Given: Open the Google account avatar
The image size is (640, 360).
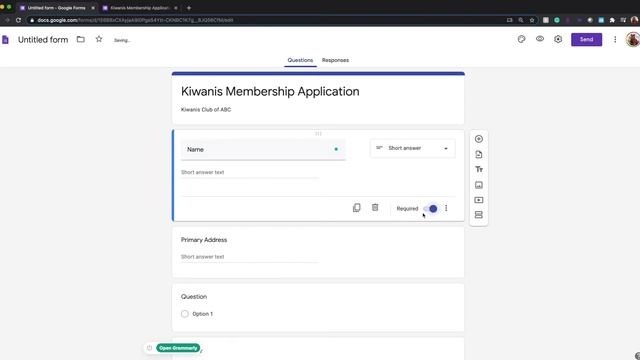Looking at the screenshot, I should point(633,40).
